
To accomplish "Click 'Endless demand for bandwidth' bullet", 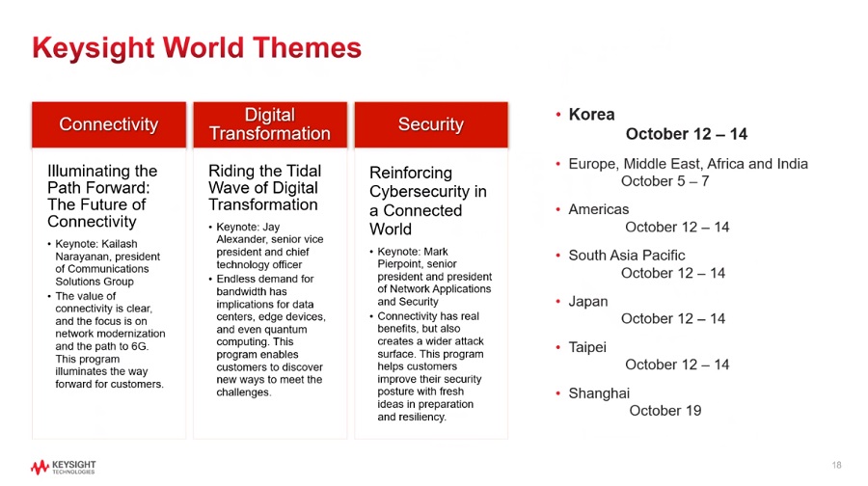I will tap(268, 336).
